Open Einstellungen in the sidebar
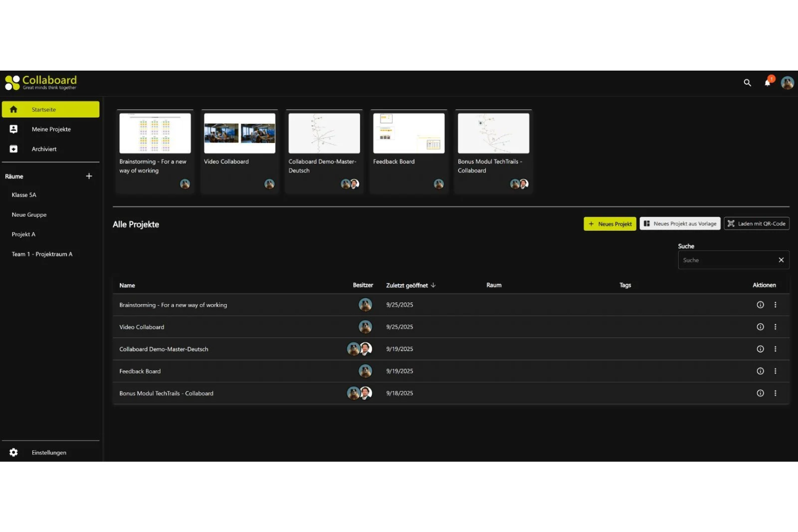The image size is (798, 532). coord(49,453)
